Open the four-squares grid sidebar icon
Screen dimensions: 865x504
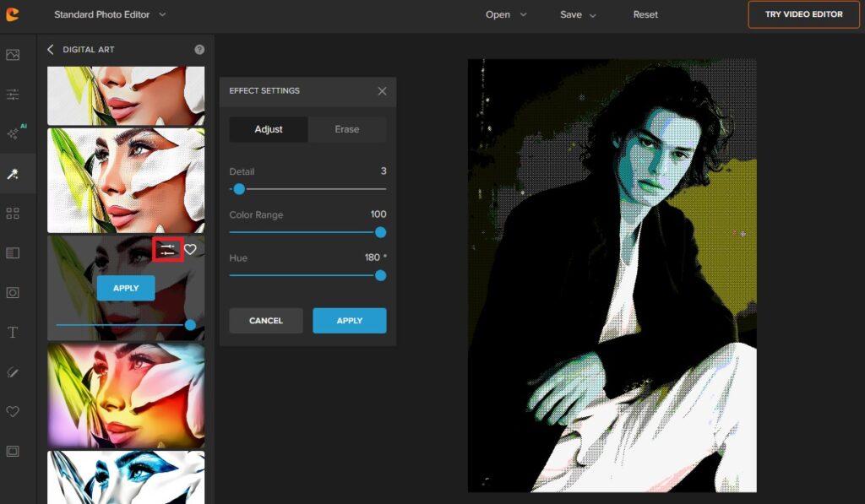coord(13,214)
